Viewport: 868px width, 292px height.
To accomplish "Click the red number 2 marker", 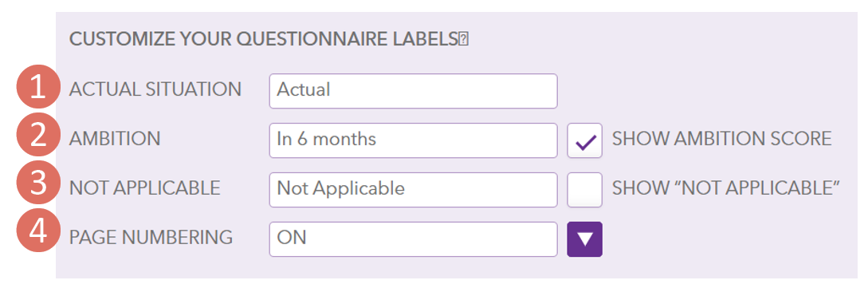I will [x=38, y=137].
